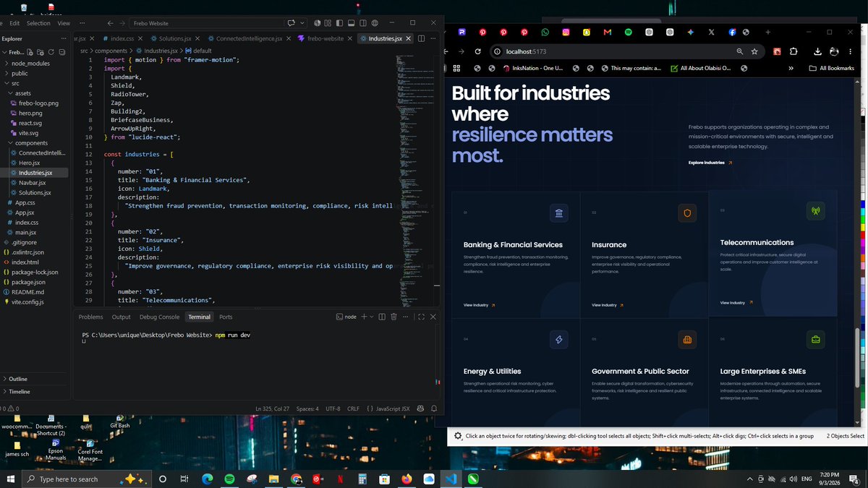Bookmark this page with the star icon
868x488 pixels.
point(754,51)
